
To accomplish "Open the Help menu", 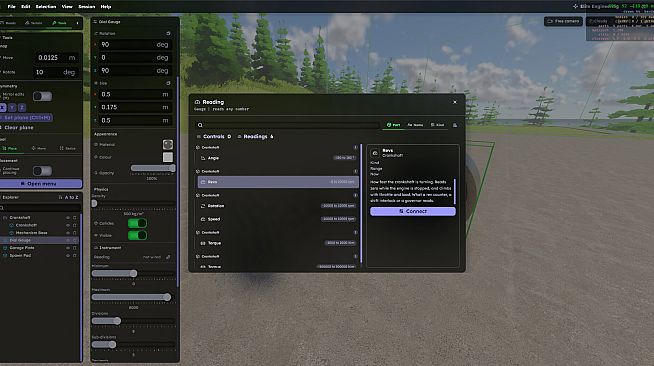I will tap(106, 7).
